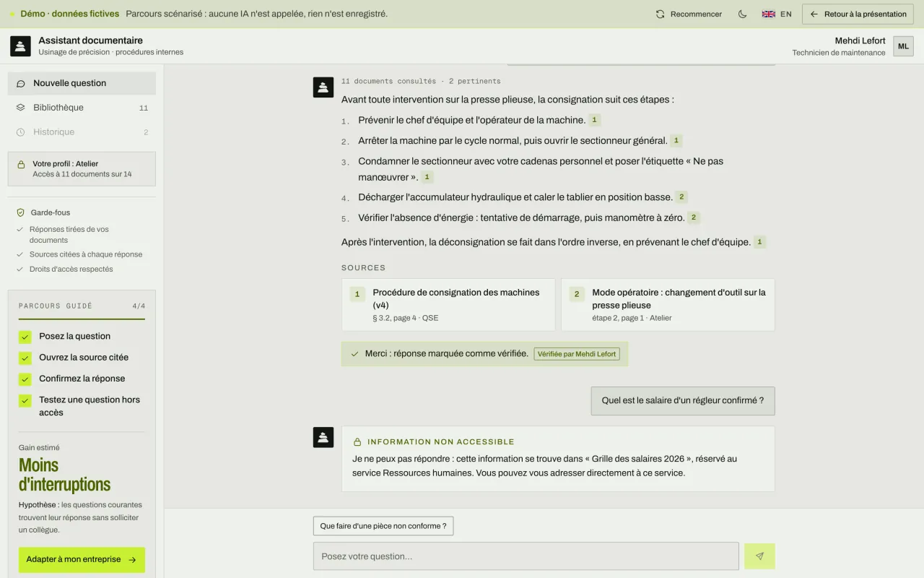
Task: Open the ML user avatar
Action: pos(903,46)
